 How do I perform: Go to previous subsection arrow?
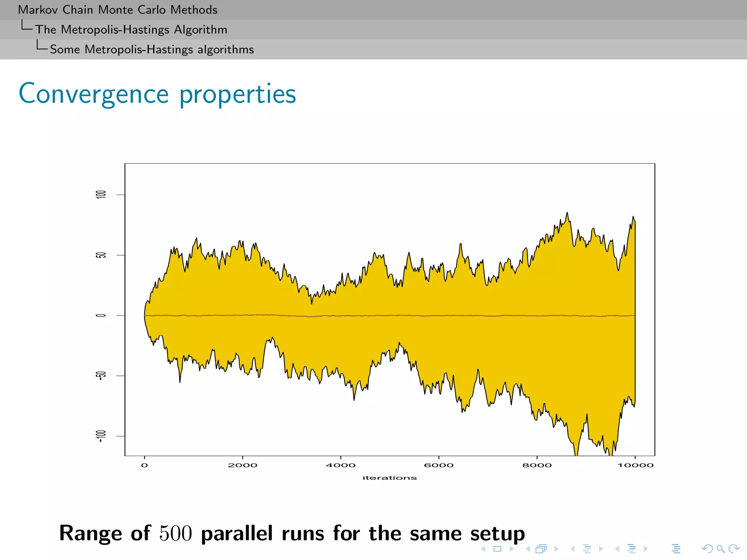573,549
